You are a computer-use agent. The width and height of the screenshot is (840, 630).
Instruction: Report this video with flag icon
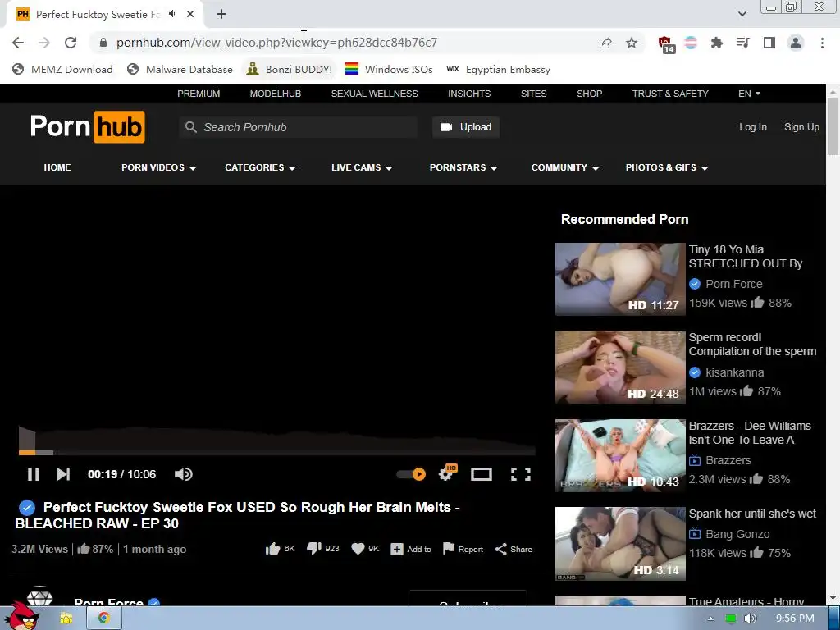click(x=463, y=549)
